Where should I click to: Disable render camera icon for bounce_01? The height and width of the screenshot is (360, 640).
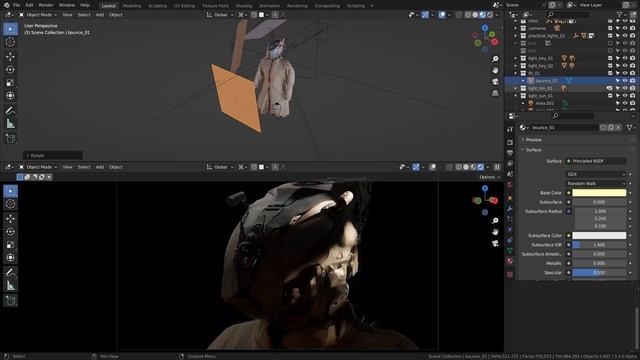(632, 81)
